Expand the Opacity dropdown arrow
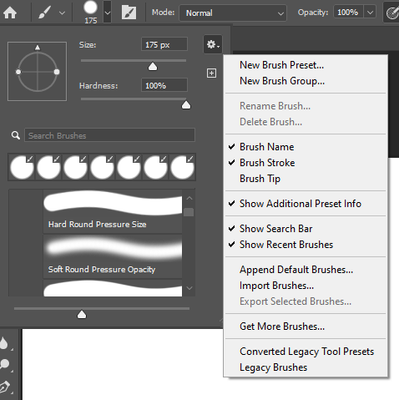This screenshot has height=400, width=399. tap(370, 13)
